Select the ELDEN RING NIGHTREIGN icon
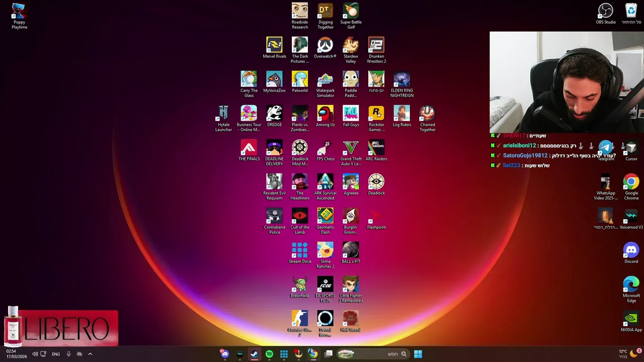The width and height of the screenshot is (644, 362). [402, 84]
